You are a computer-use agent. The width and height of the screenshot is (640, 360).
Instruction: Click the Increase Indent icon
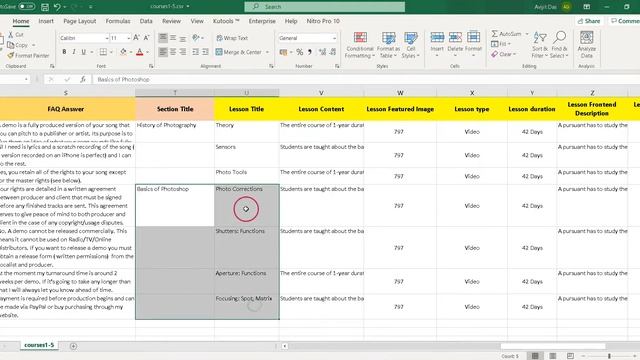coord(205,52)
